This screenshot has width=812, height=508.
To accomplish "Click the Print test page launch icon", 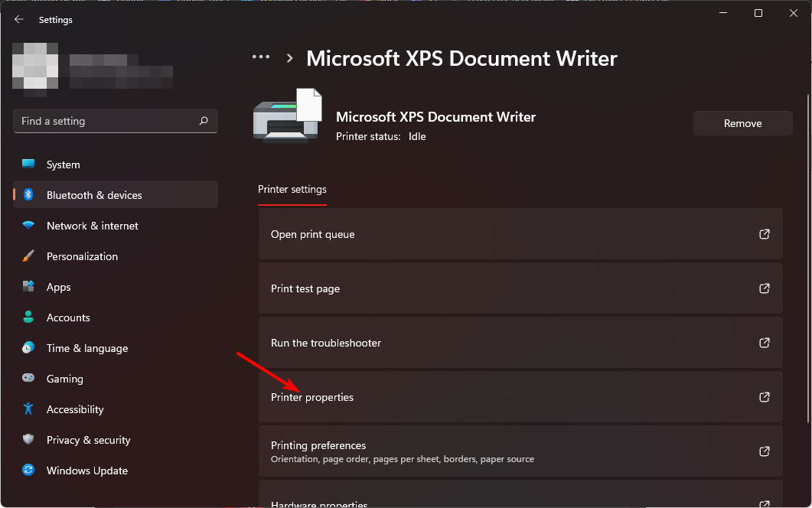I will click(x=764, y=288).
